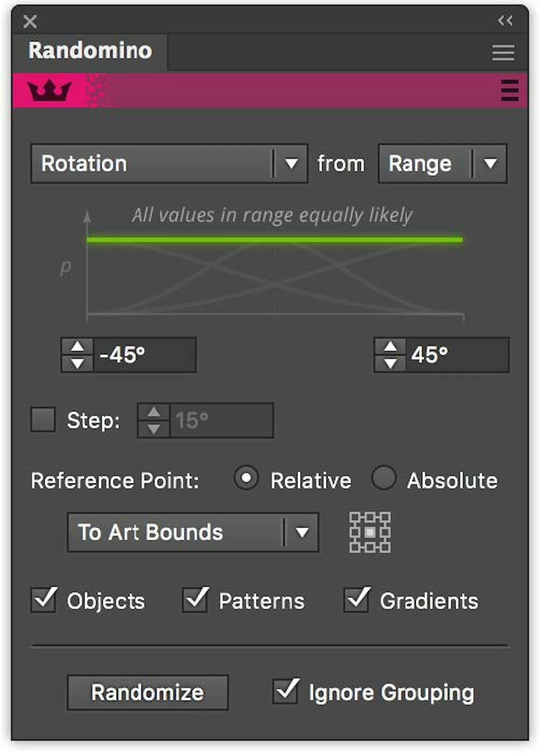Open the Rotation property dropdown

[x=293, y=164]
